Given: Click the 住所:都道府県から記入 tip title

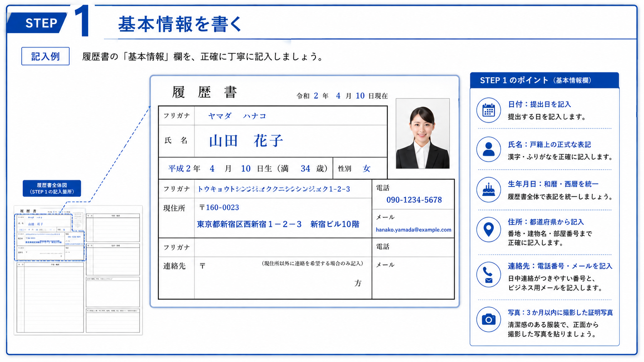Looking at the screenshot, I should (x=546, y=222).
